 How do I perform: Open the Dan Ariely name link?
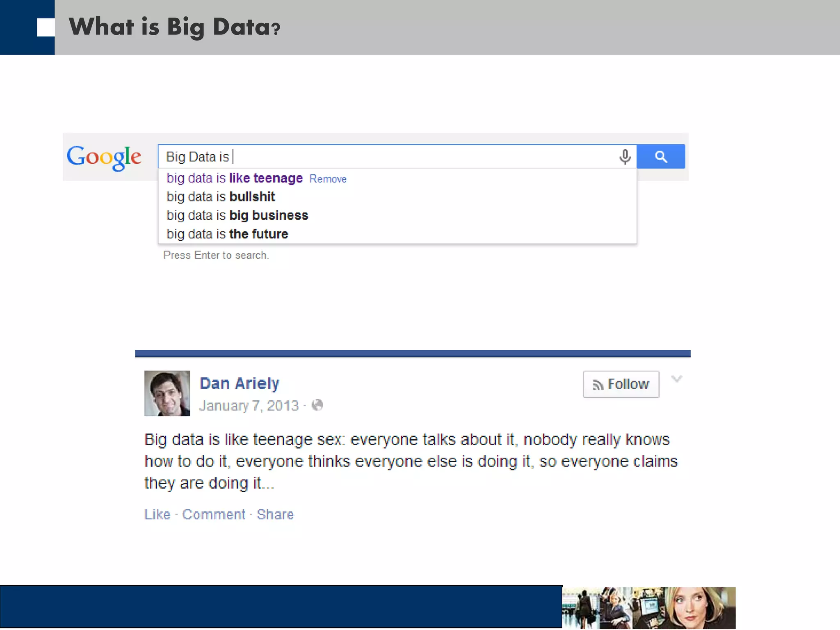pyautogui.click(x=239, y=383)
